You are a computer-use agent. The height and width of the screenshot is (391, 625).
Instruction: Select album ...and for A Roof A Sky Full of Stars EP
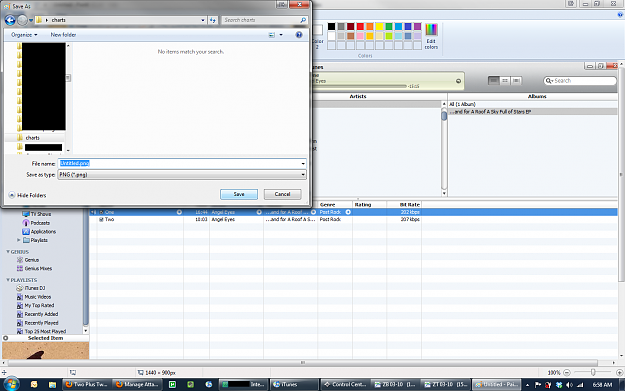coord(533,112)
